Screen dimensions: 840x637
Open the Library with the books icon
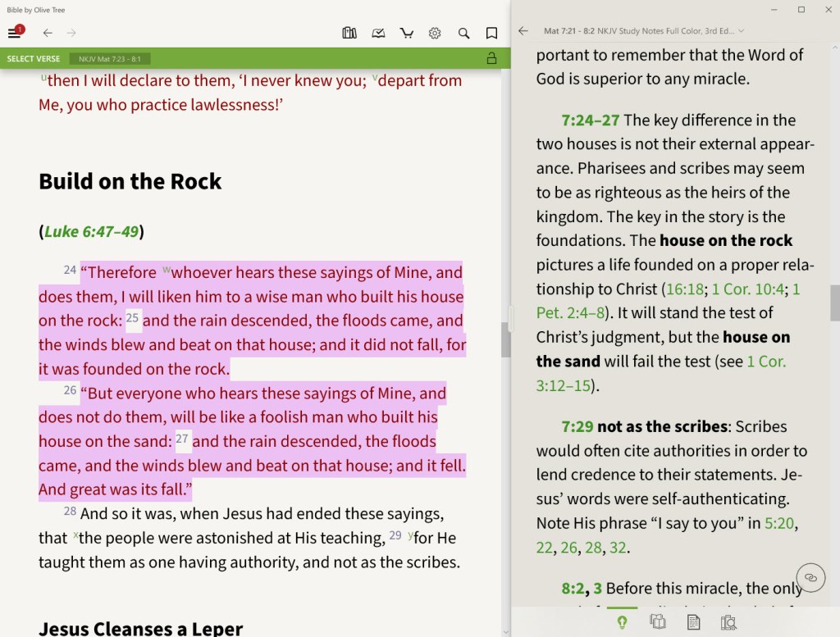coord(349,33)
